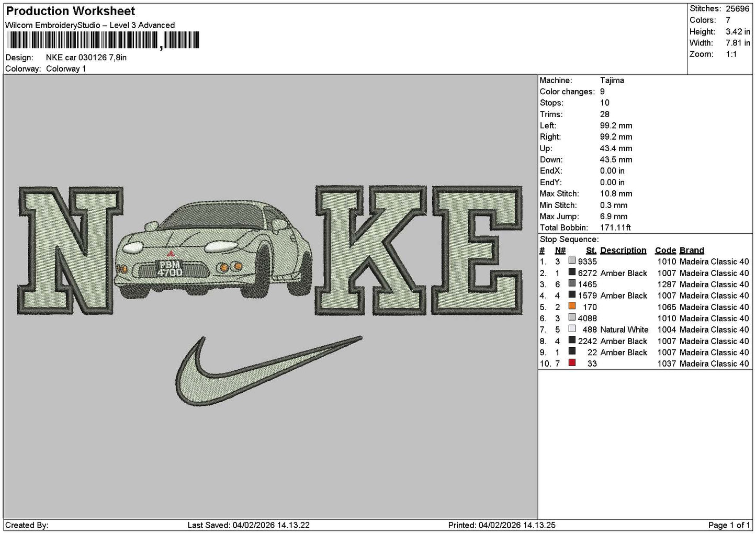Select the black swatch beside 6272 Amber Black
756x534 pixels.
click(x=572, y=273)
